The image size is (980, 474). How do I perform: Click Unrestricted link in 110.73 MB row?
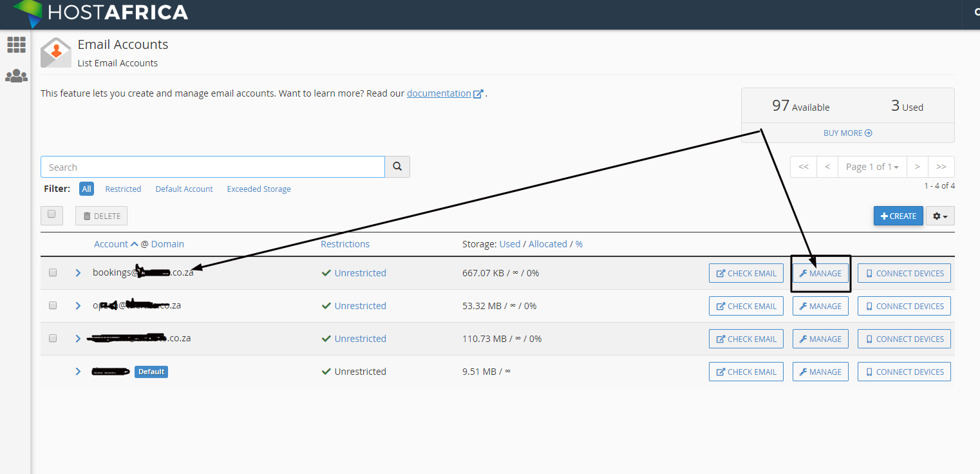(361, 339)
